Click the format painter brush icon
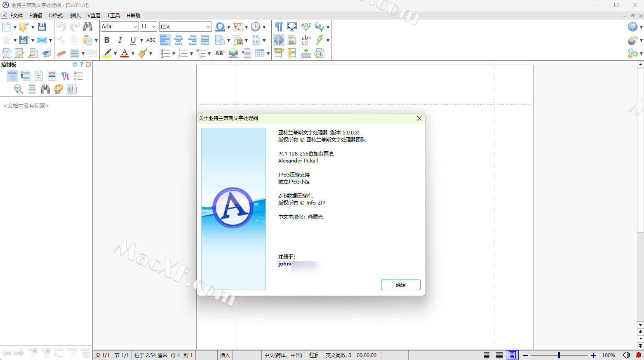The image size is (644, 360). (x=143, y=53)
